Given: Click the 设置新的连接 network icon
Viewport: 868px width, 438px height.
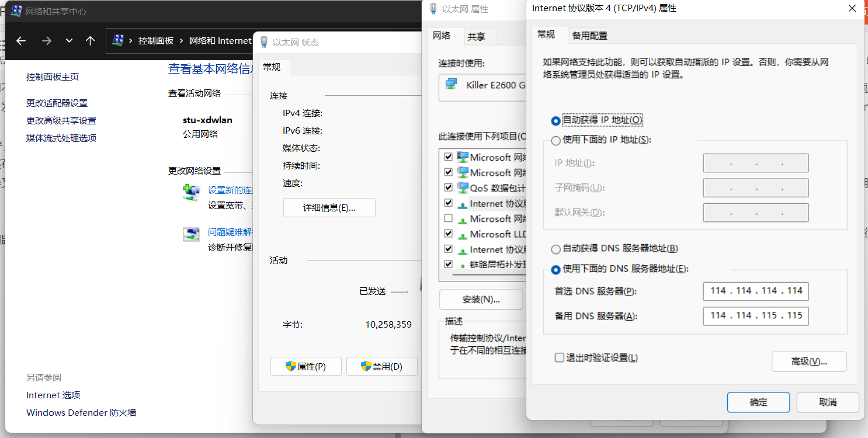Looking at the screenshot, I should point(191,192).
